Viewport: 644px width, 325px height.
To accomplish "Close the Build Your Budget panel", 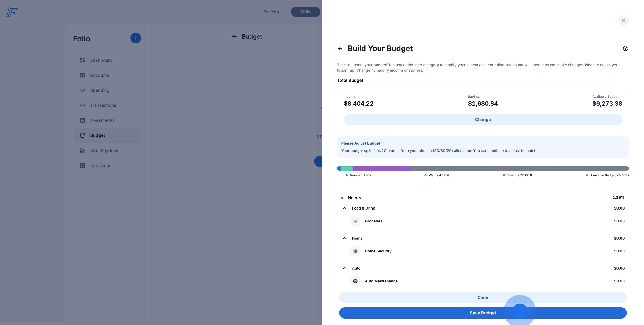I will point(623,21).
